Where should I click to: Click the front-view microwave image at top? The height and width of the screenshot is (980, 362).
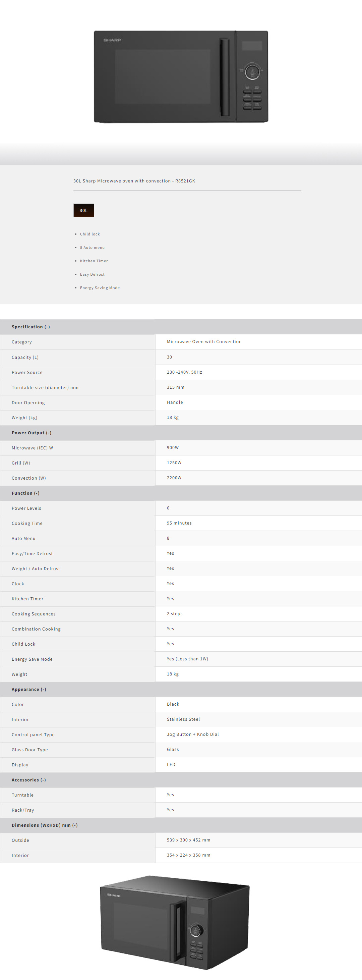point(181,76)
